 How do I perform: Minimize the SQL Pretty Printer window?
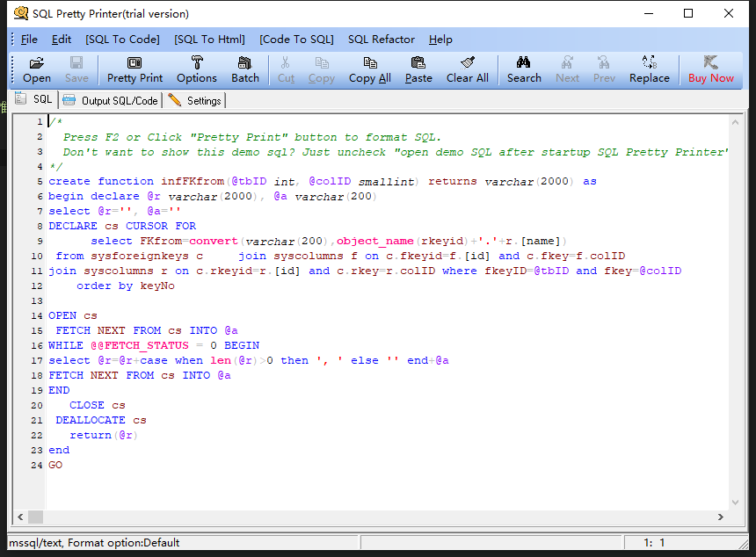tap(649, 13)
